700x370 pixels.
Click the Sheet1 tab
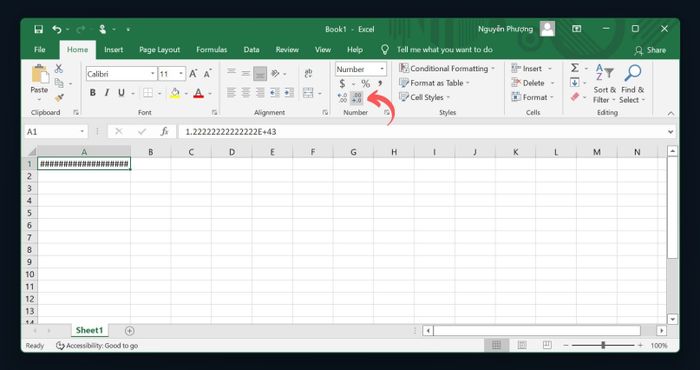[89, 330]
